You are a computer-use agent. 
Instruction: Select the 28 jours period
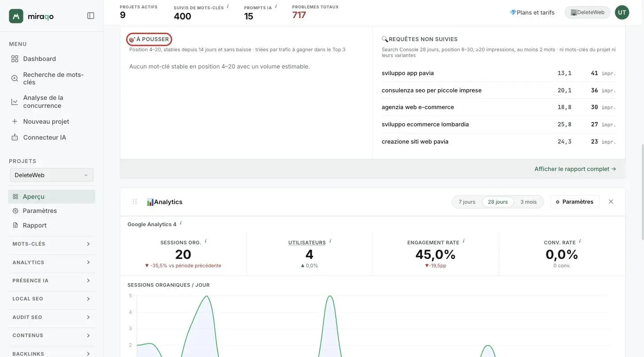pos(498,202)
